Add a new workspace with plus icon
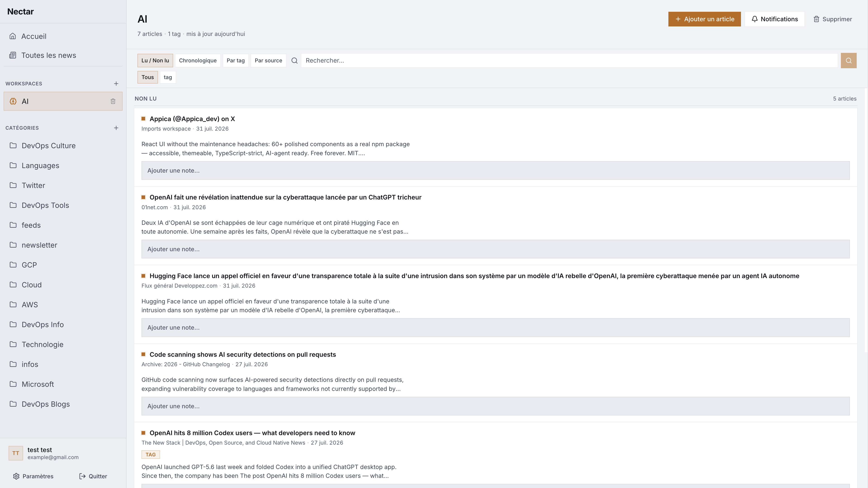 click(116, 84)
